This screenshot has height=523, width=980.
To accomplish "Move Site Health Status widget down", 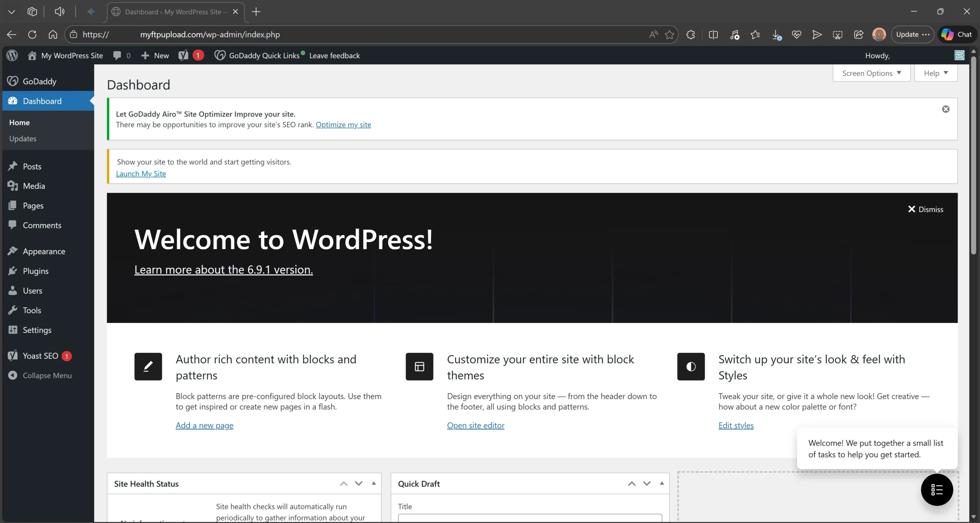I will pos(359,484).
